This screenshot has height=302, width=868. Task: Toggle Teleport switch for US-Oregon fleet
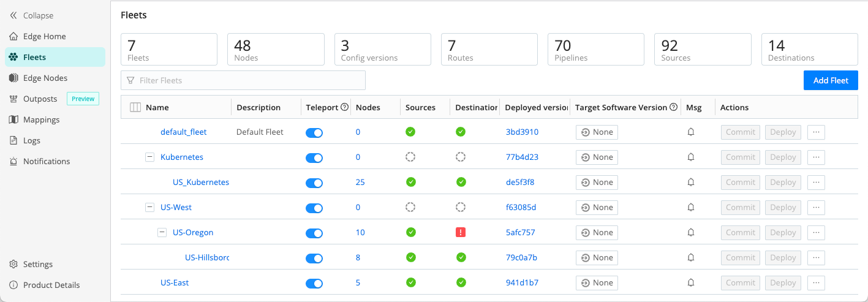[x=314, y=233]
